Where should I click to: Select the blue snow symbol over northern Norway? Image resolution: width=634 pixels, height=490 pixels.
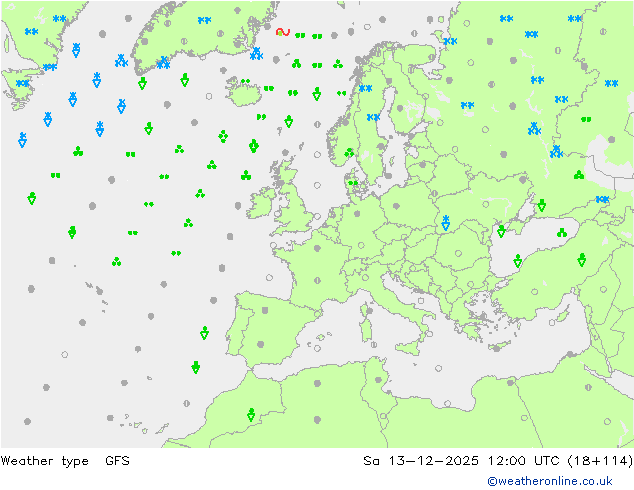tap(365, 88)
